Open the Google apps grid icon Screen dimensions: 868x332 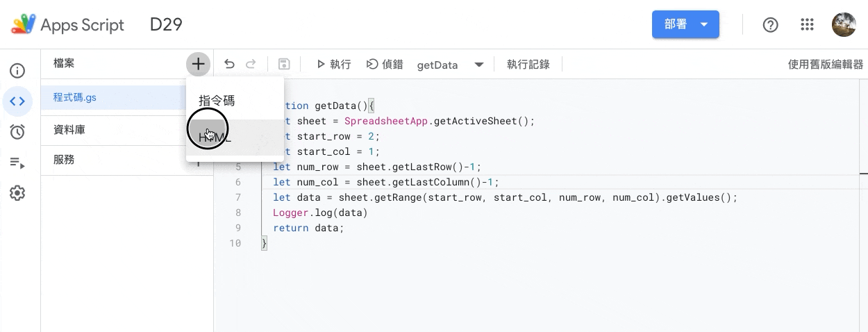807,25
